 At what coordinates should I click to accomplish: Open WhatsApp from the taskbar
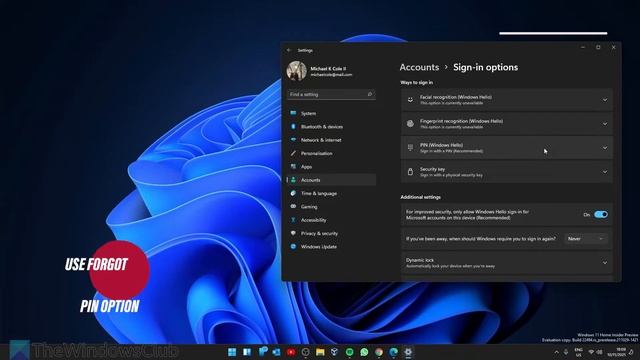pyautogui.click(x=364, y=352)
